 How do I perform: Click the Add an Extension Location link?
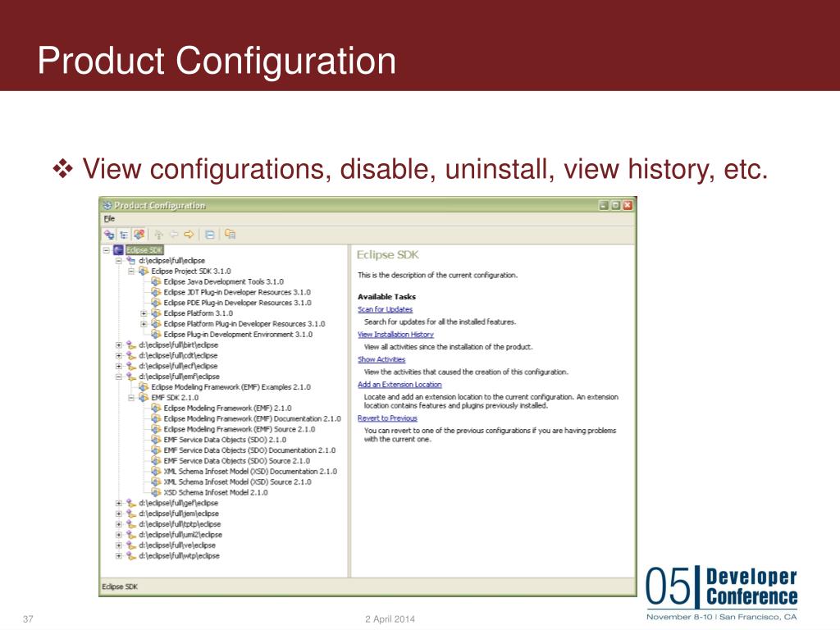[399, 385]
